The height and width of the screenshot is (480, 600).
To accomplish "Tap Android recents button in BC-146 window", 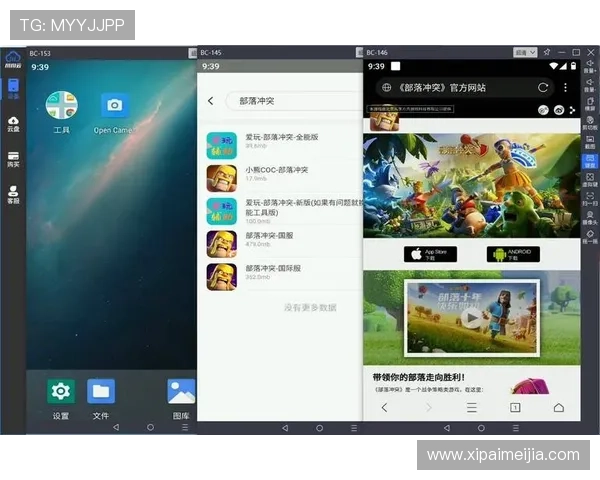I will pyautogui.click(x=516, y=428).
